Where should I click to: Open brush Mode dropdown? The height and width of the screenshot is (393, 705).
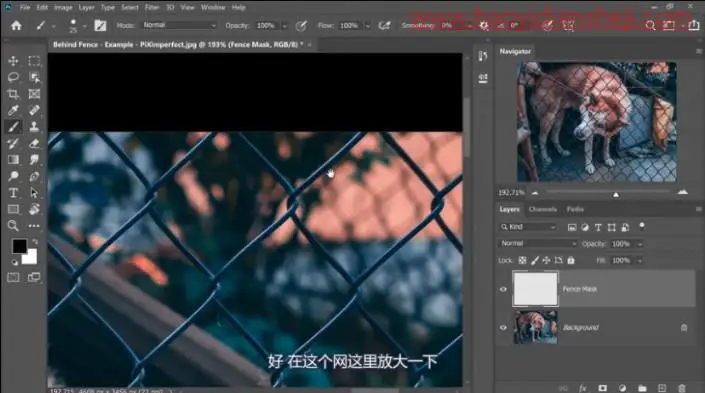click(179, 25)
